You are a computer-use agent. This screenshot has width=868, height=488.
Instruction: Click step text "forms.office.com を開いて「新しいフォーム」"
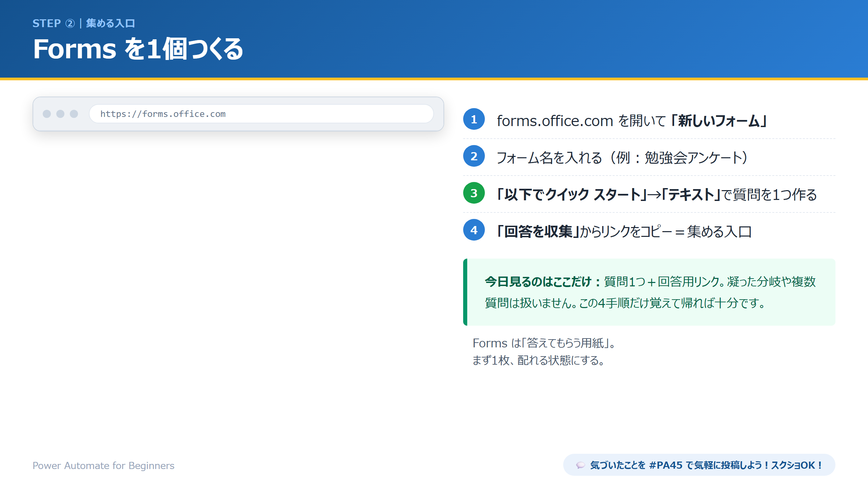pyautogui.click(x=632, y=121)
